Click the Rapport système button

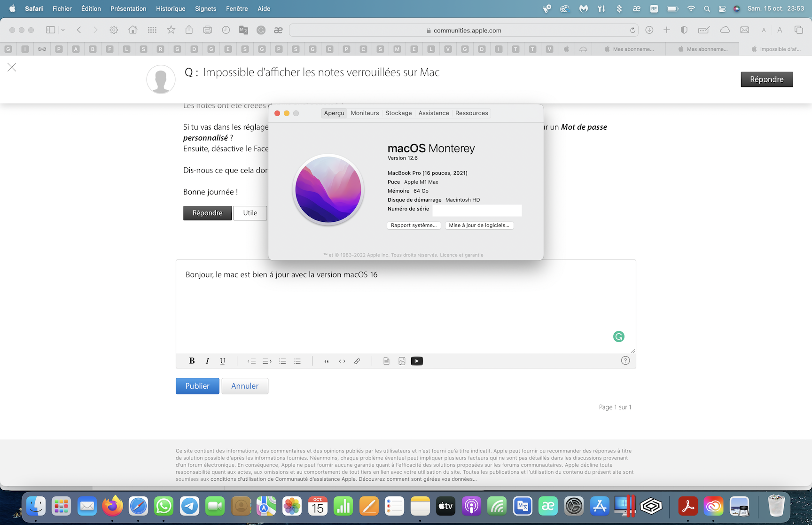[414, 226]
